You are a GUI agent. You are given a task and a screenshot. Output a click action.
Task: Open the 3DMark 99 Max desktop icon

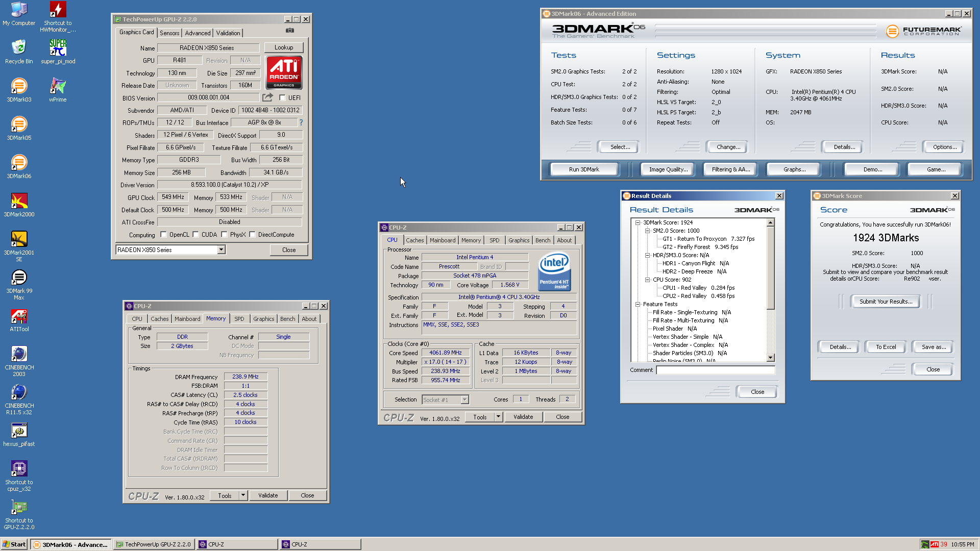pyautogui.click(x=19, y=284)
